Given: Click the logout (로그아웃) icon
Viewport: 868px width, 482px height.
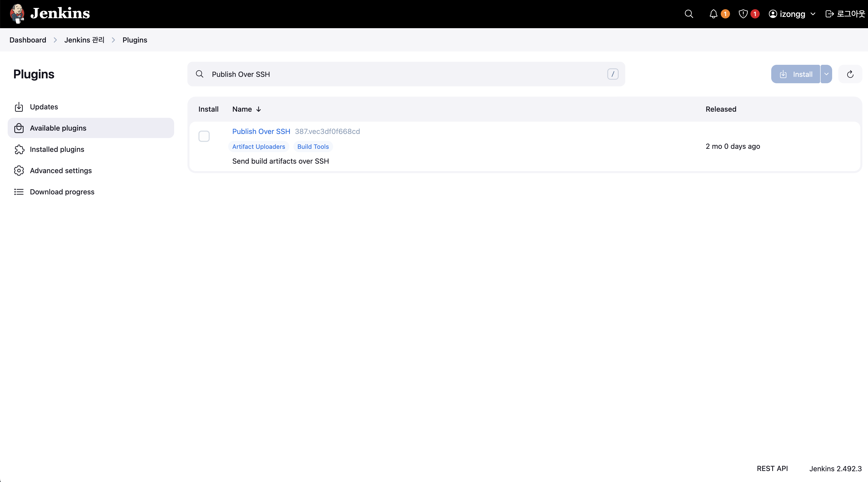Looking at the screenshot, I should [829, 14].
